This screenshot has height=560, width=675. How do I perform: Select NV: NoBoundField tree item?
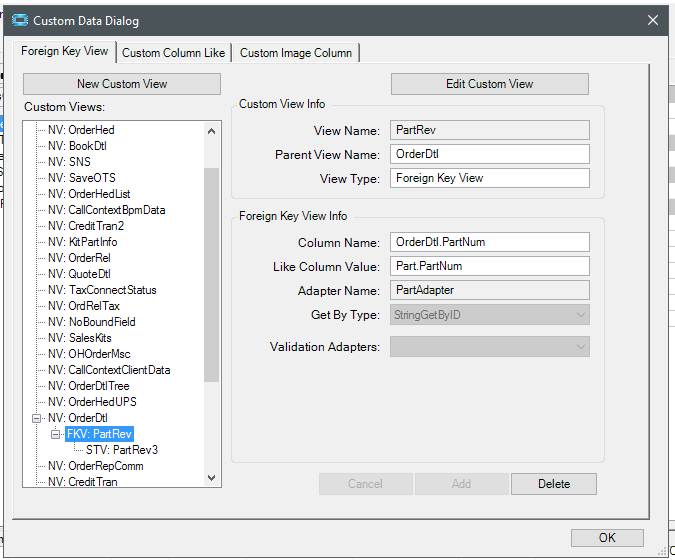92,322
